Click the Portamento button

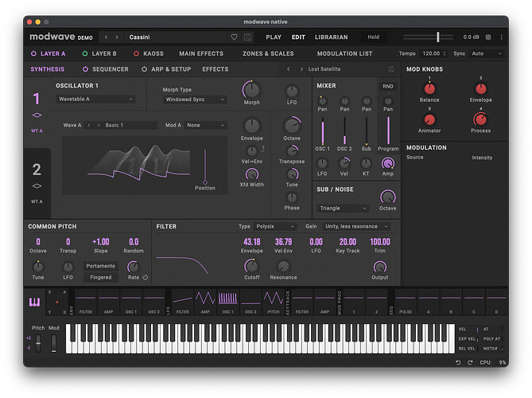coord(100,266)
